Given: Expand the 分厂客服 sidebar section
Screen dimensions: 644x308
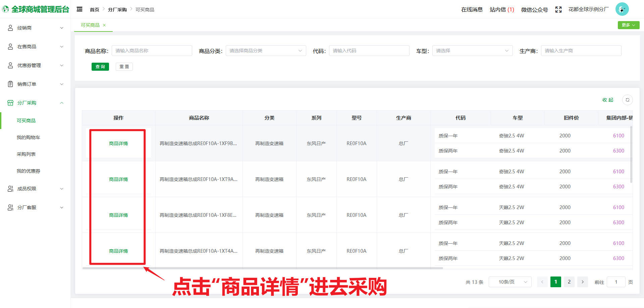Looking at the screenshot, I should 61,207.
